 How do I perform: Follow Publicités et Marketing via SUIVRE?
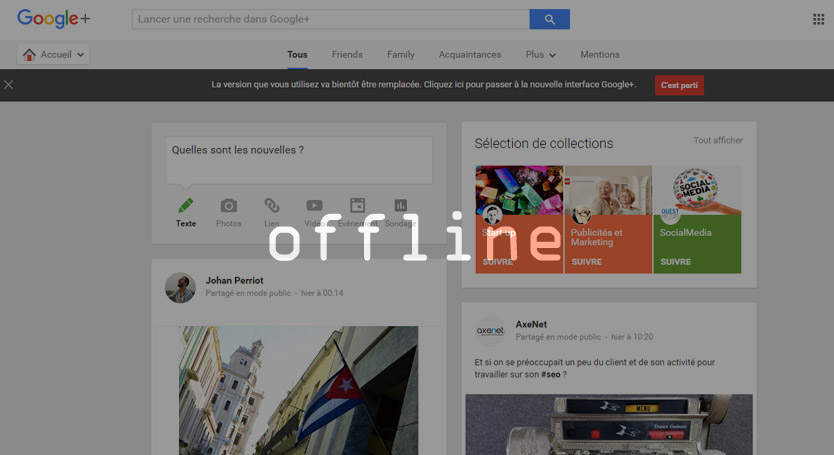coord(587,262)
